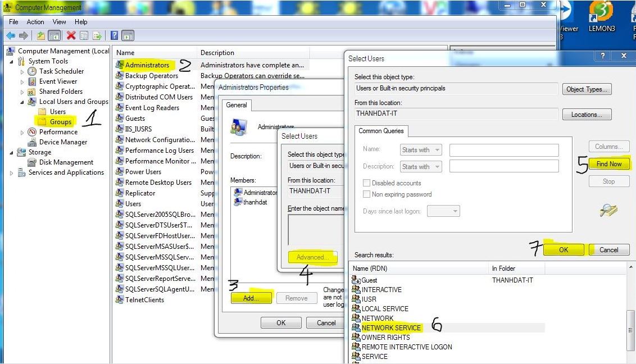Expand the Services and Applications node

(12, 173)
